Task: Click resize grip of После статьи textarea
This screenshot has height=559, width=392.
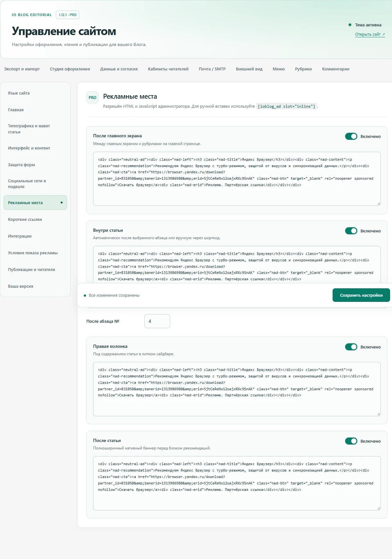Action: [x=379, y=508]
